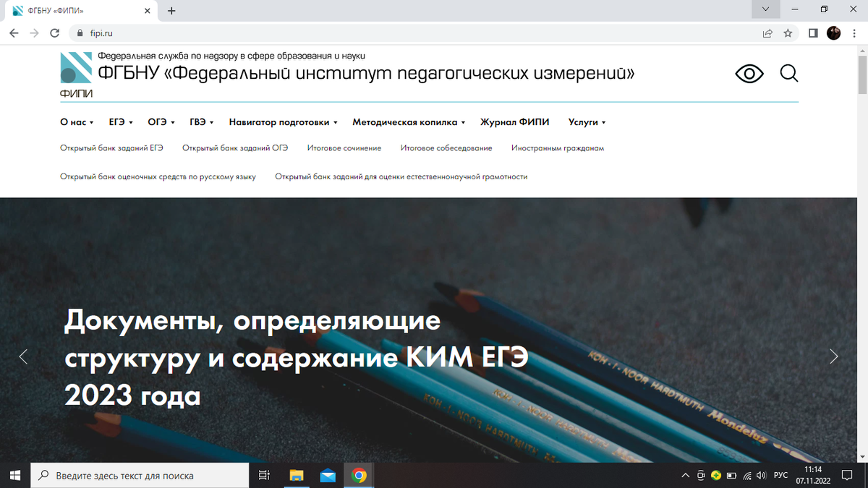Open the volume speaker tray icon
This screenshot has height=488, width=868.
(x=761, y=476)
